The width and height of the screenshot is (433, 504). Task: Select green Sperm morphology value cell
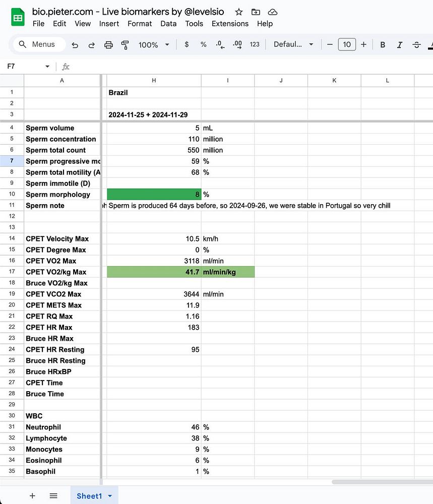point(154,195)
